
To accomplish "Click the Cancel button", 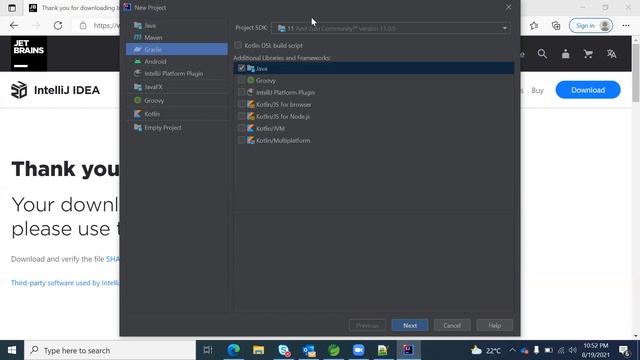I will coord(452,325).
